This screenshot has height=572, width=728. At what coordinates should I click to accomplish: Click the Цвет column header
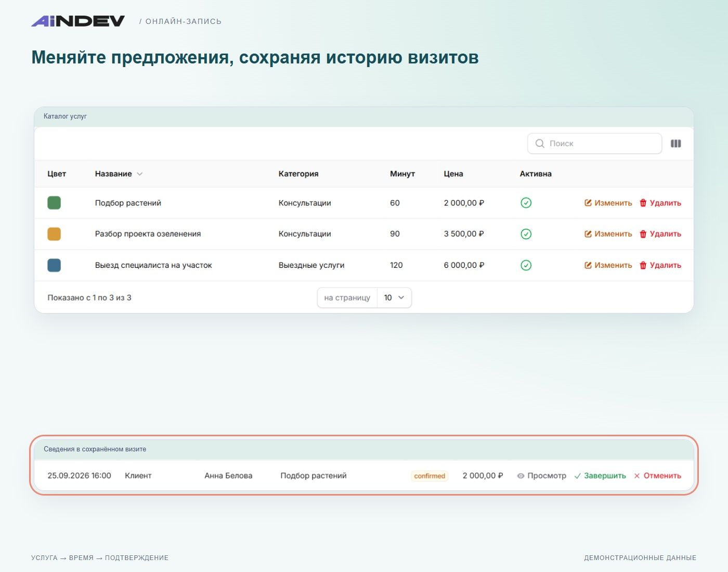coord(57,174)
